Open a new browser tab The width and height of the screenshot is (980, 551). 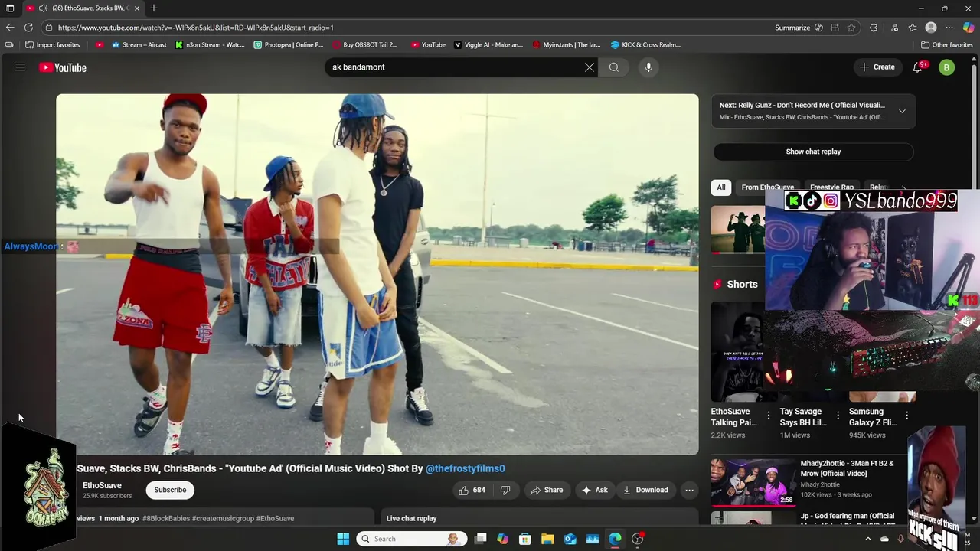click(154, 8)
